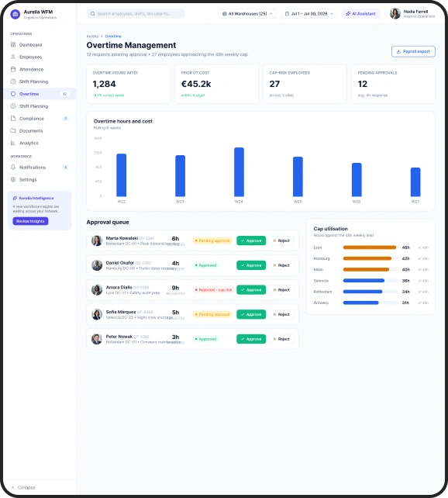Click the W25 bar in the chart

coord(298,177)
